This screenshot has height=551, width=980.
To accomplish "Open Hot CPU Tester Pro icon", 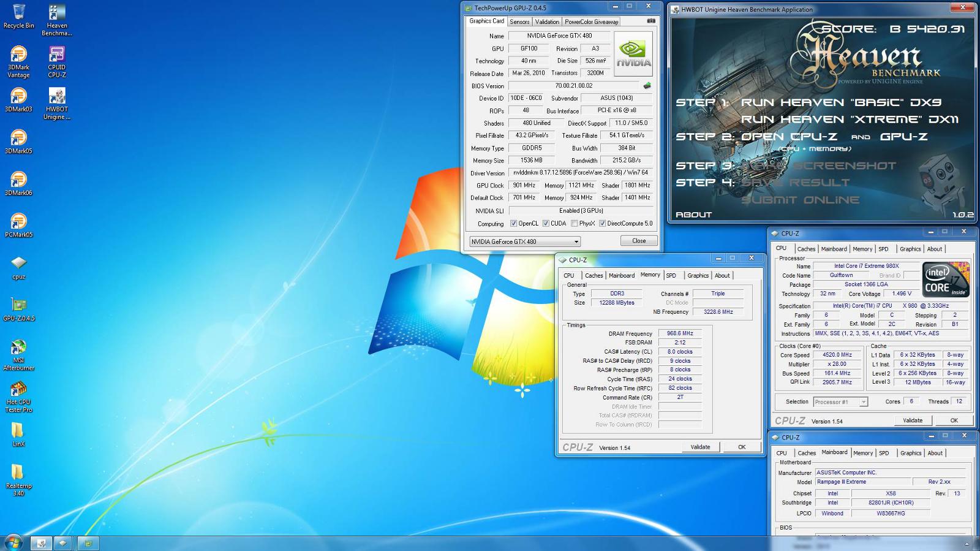I will 18,397.
